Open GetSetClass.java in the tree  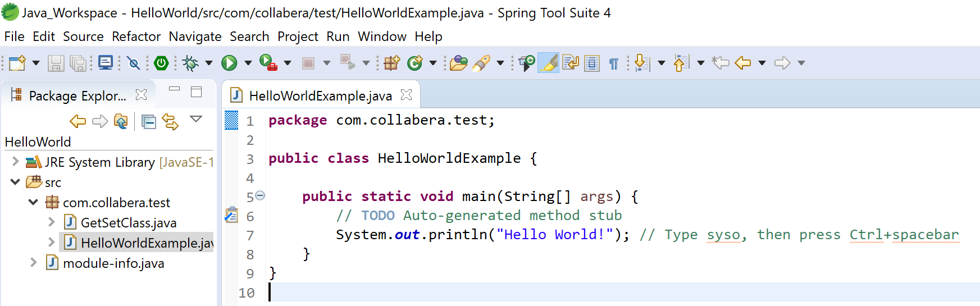[128, 223]
